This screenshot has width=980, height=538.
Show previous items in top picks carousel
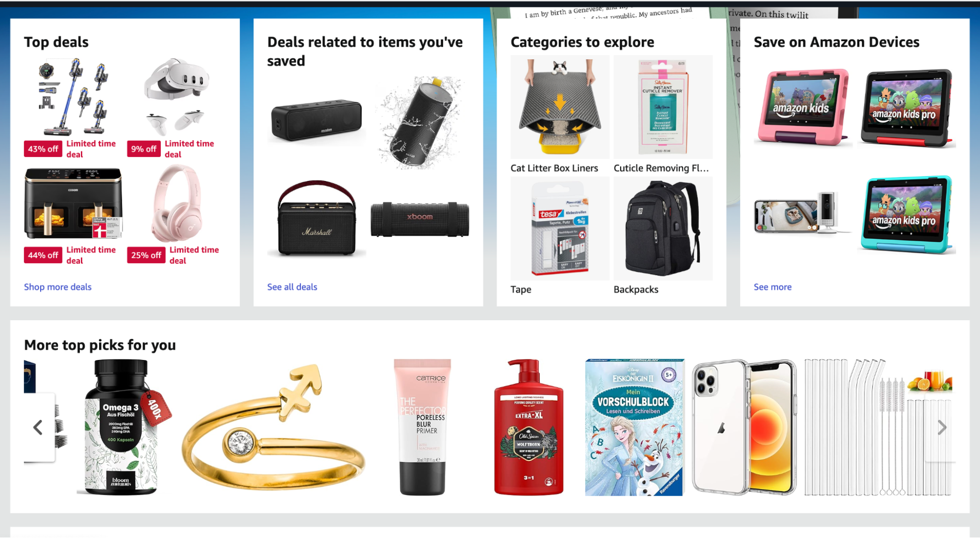pos(38,427)
